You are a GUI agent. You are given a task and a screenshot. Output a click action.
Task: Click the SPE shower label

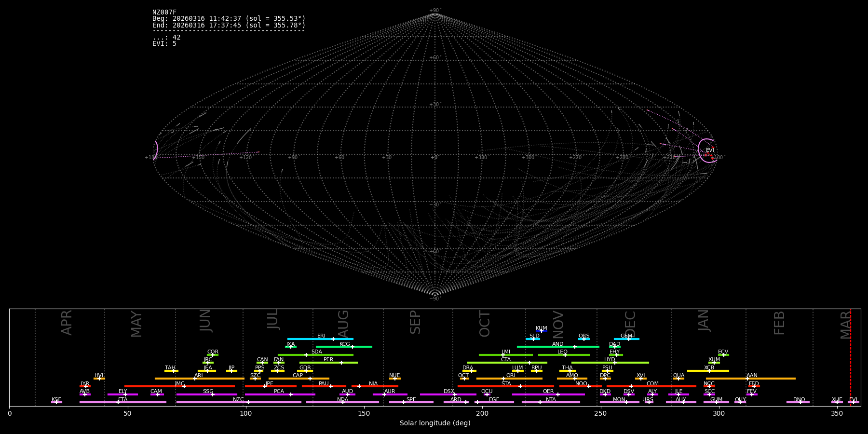pyautogui.click(x=411, y=400)
